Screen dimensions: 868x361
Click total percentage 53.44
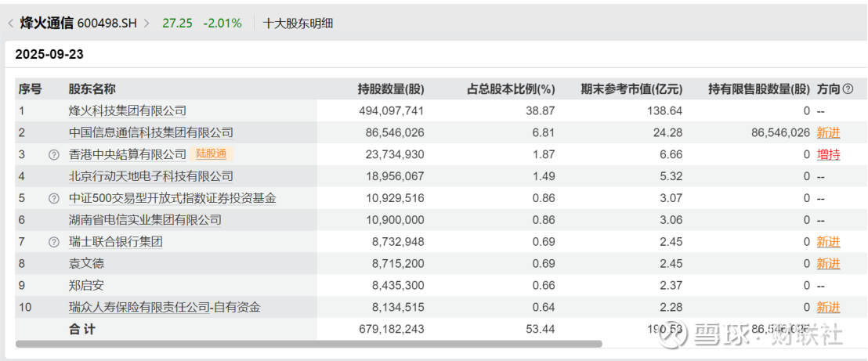(541, 329)
